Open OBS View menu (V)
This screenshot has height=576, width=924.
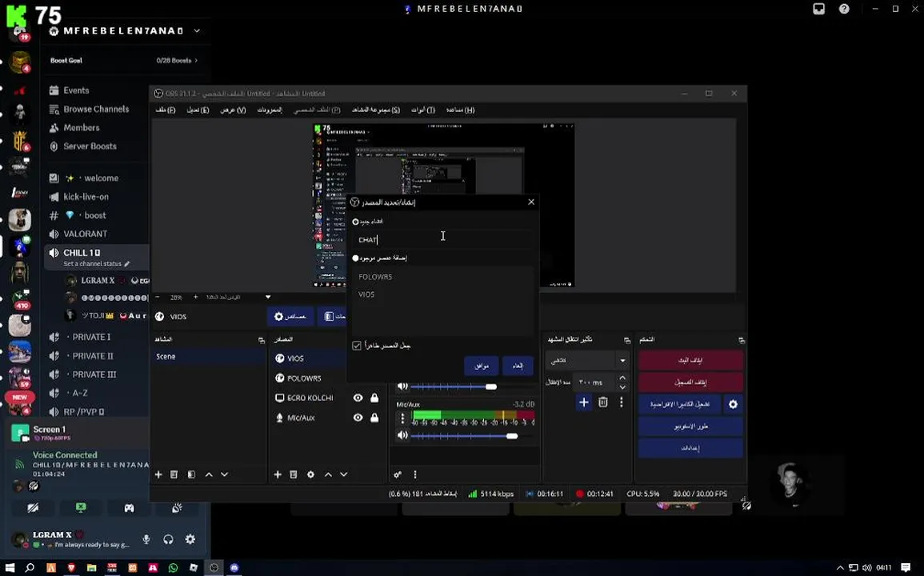pyautogui.click(x=234, y=110)
